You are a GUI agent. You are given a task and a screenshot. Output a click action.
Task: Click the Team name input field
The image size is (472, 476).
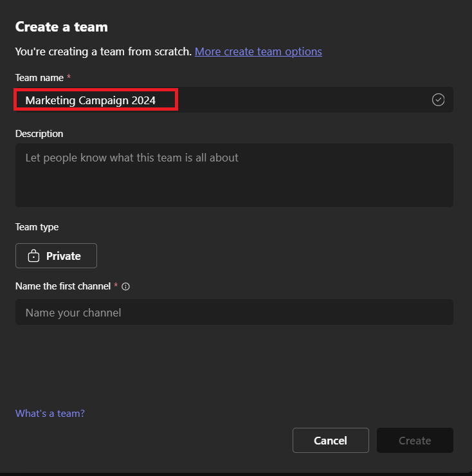point(234,100)
